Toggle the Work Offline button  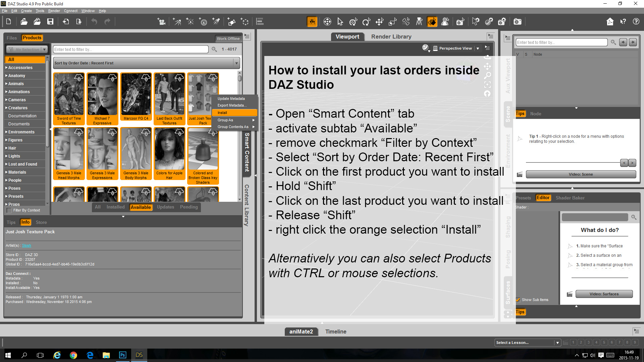pos(228,39)
